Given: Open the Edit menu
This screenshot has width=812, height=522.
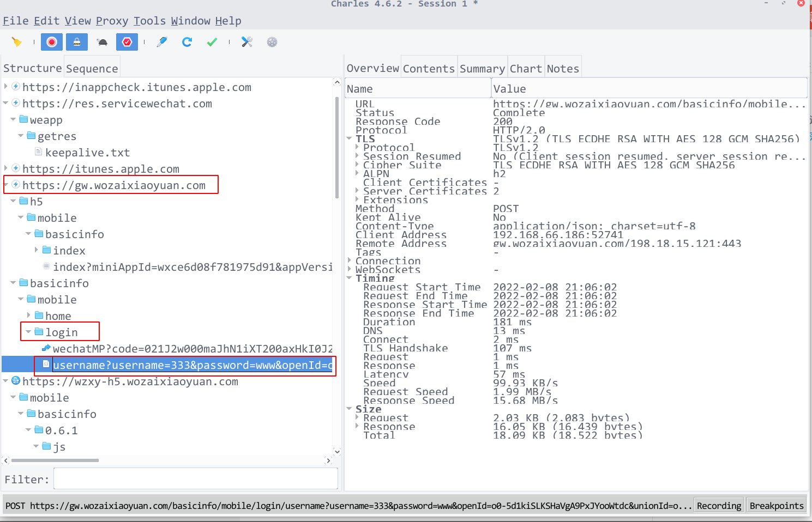Looking at the screenshot, I should click(x=47, y=21).
